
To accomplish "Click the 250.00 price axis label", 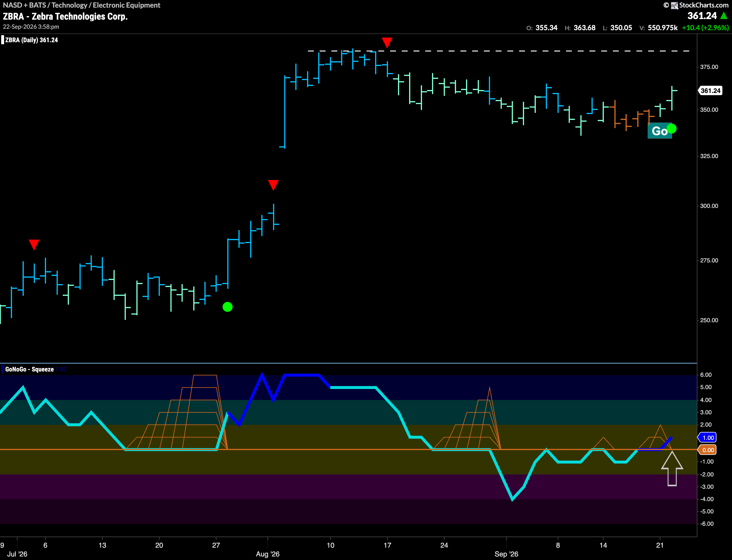I will [x=709, y=320].
